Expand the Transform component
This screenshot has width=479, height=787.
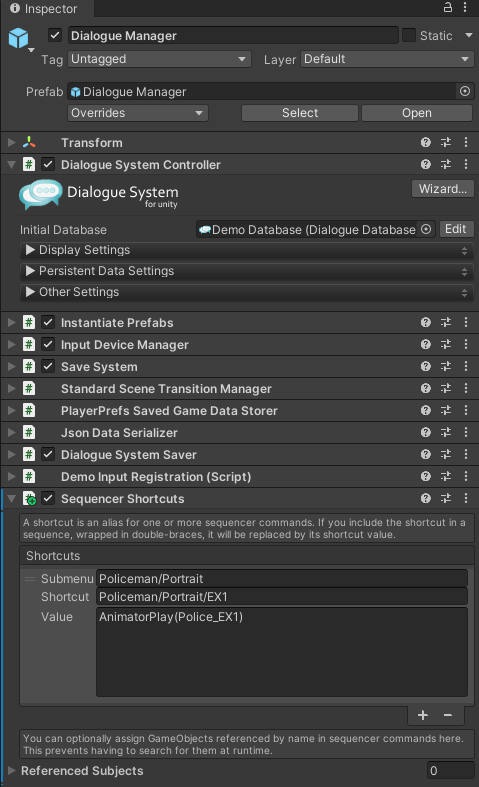pos(12,143)
